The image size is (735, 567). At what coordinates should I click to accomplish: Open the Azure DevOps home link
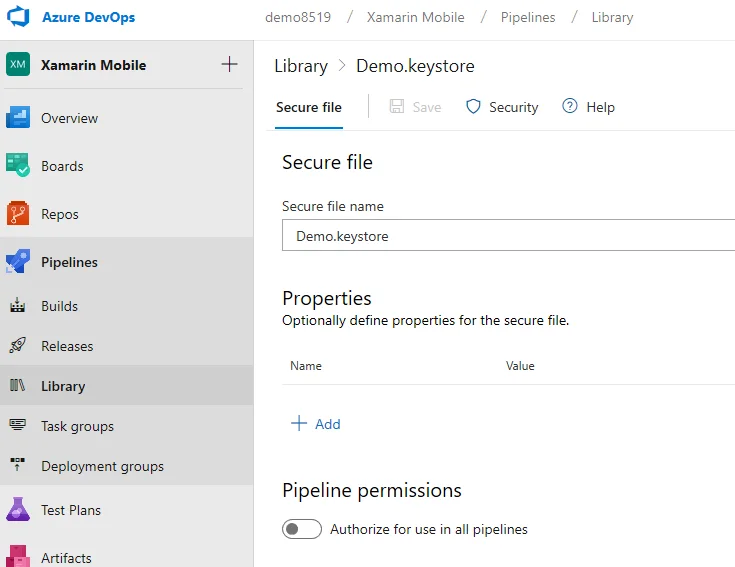coord(89,17)
